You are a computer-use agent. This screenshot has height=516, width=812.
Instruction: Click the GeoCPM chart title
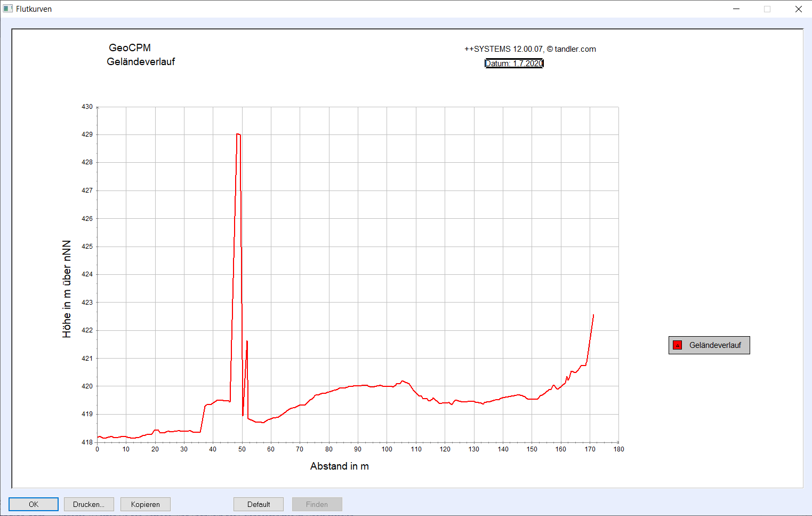[130, 48]
